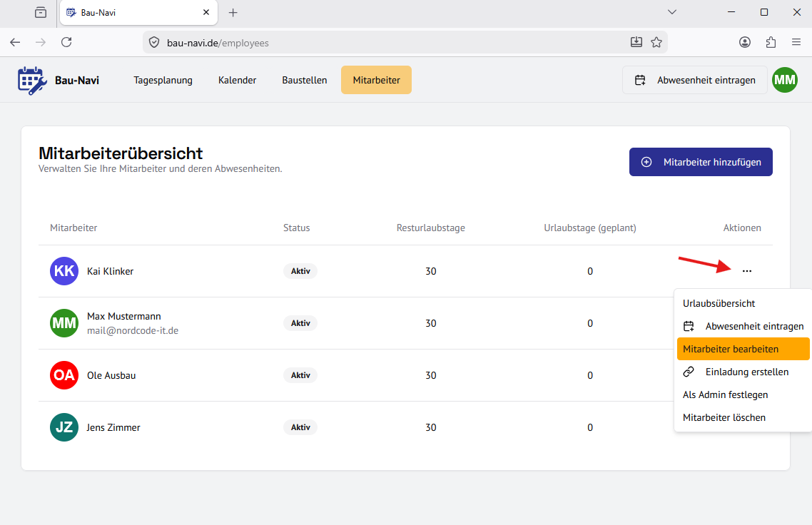The height and width of the screenshot is (525, 812).
Task: Click the Bau-Navi calendar logo icon
Action: [32, 81]
